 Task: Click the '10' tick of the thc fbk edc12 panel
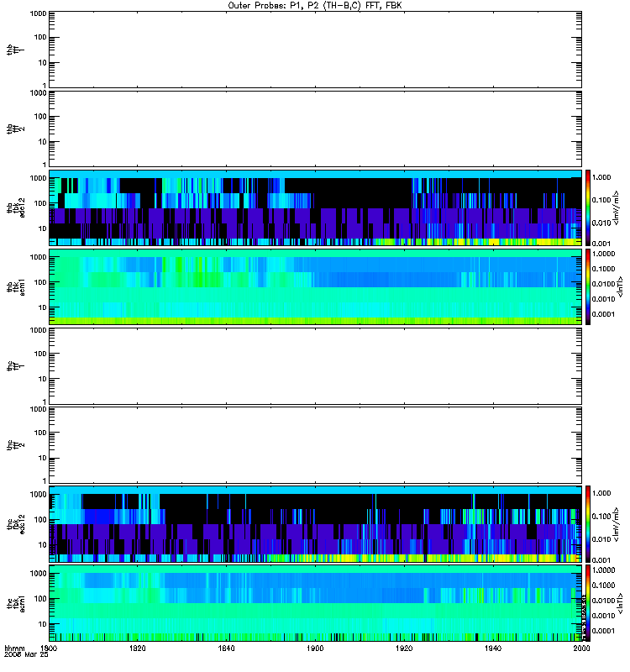click(x=43, y=545)
